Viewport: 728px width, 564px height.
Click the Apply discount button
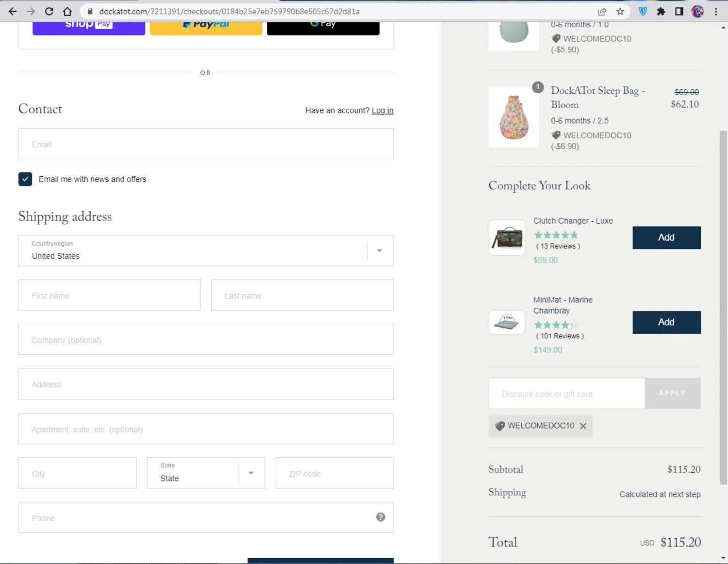tap(672, 393)
